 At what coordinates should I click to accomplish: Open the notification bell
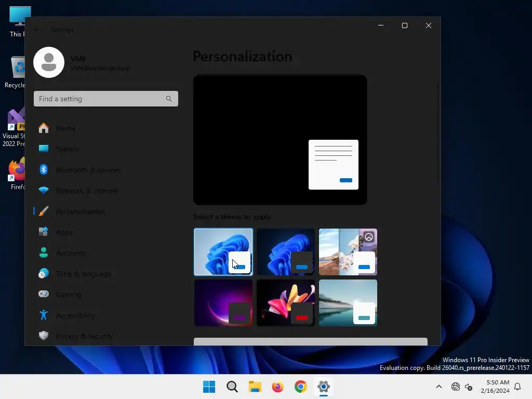click(x=517, y=387)
